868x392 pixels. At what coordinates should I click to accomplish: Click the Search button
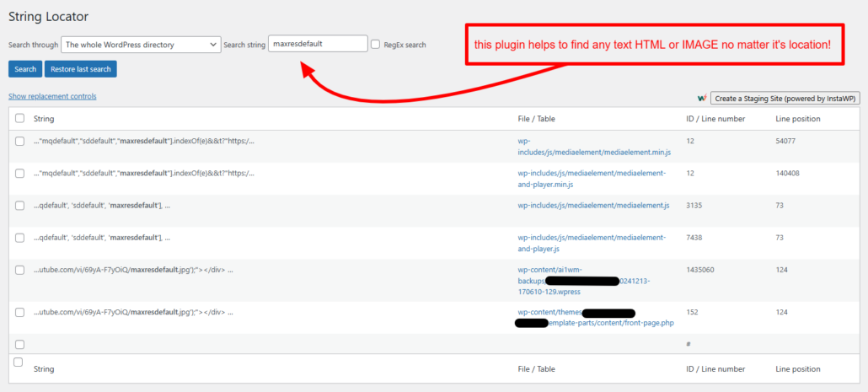click(25, 69)
